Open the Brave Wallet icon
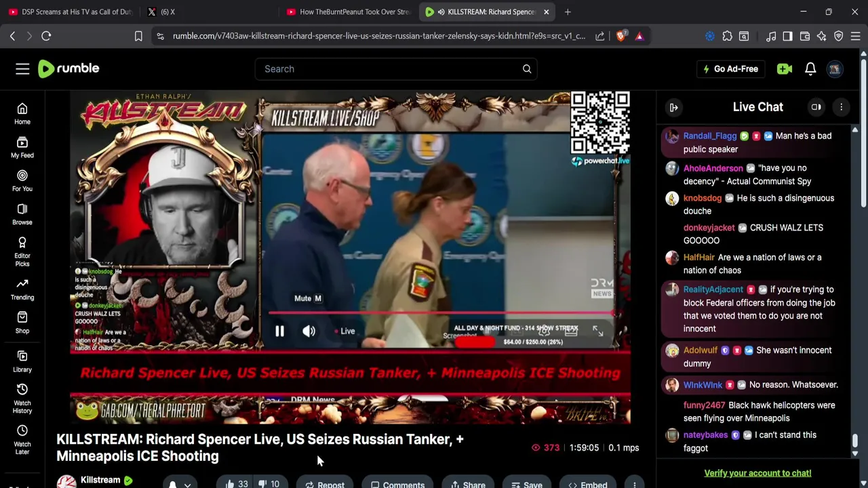The height and width of the screenshot is (488, 868). (x=804, y=36)
